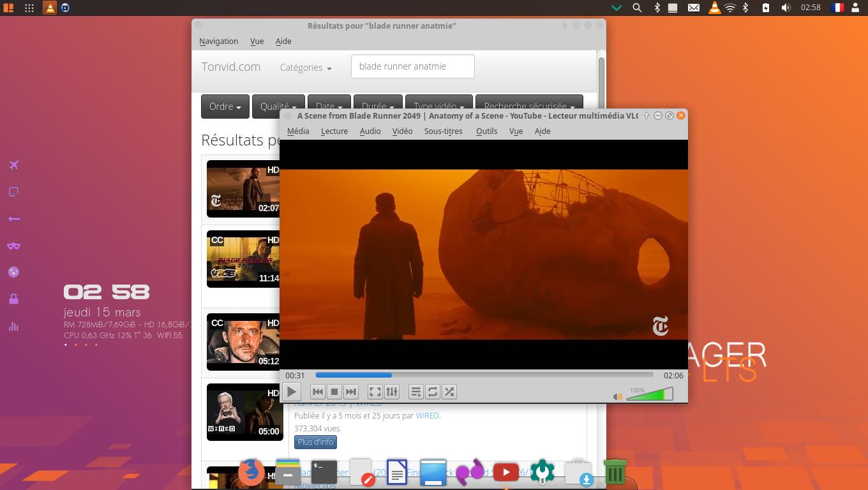
Task: Open the text editor pencil icon in dock
Action: point(361,473)
